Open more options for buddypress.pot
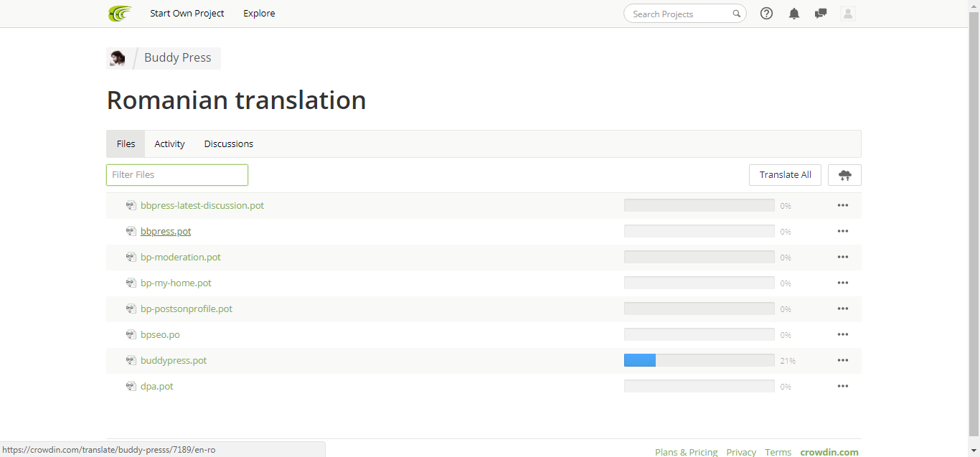 [843, 360]
